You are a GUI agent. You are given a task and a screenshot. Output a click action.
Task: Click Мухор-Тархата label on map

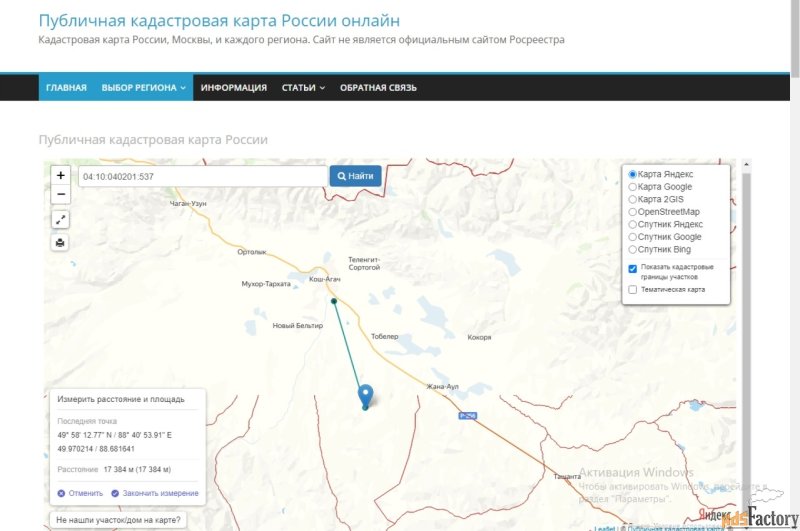click(266, 284)
